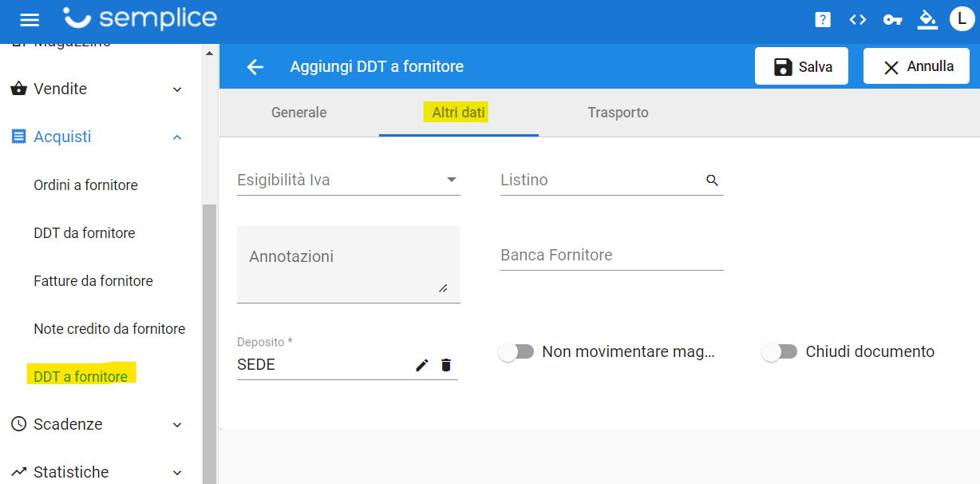Screen dimensions: 980x484
Task: Click the Statistiche trend icon
Action: [x=18, y=472]
